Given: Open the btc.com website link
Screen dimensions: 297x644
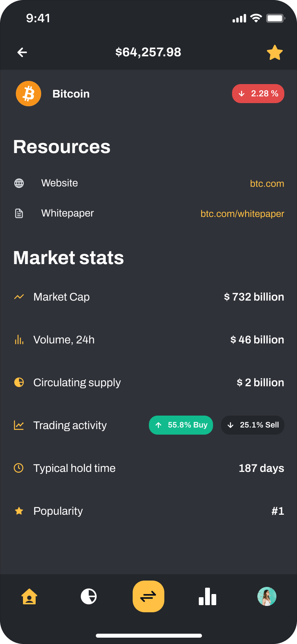Looking at the screenshot, I should 267,184.
